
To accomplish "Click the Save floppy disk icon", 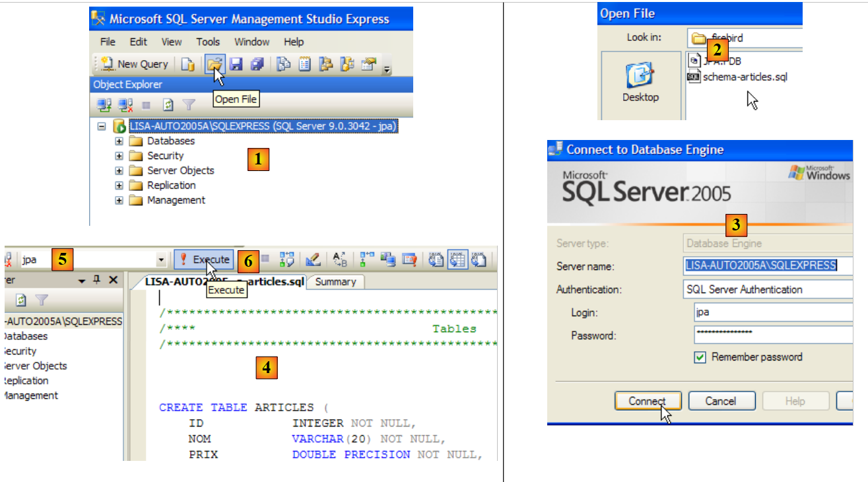I will click(236, 64).
